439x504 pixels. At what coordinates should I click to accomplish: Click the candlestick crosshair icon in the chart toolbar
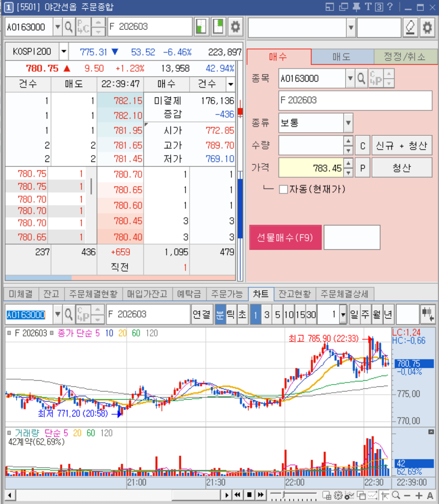(428, 314)
